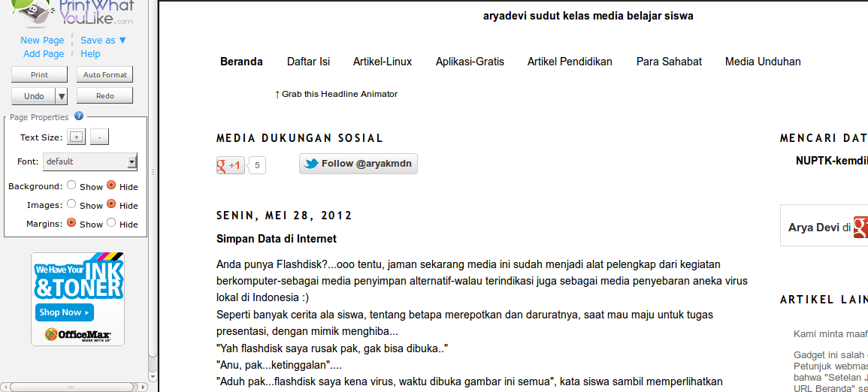868x392 pixels.
Task: Select Background Hide radio button
Action: (111, 185)
